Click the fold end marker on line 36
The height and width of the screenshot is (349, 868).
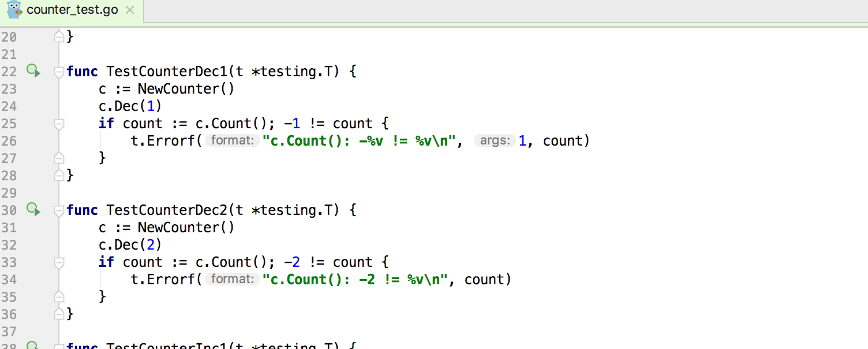click(59, 314)
